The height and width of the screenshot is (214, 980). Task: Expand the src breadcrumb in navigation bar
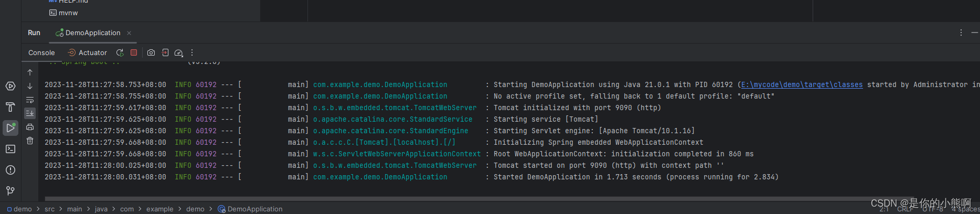point(49,209)
